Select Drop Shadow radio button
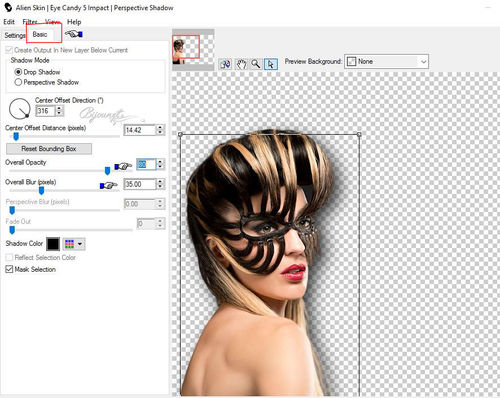 click(18, 72)
